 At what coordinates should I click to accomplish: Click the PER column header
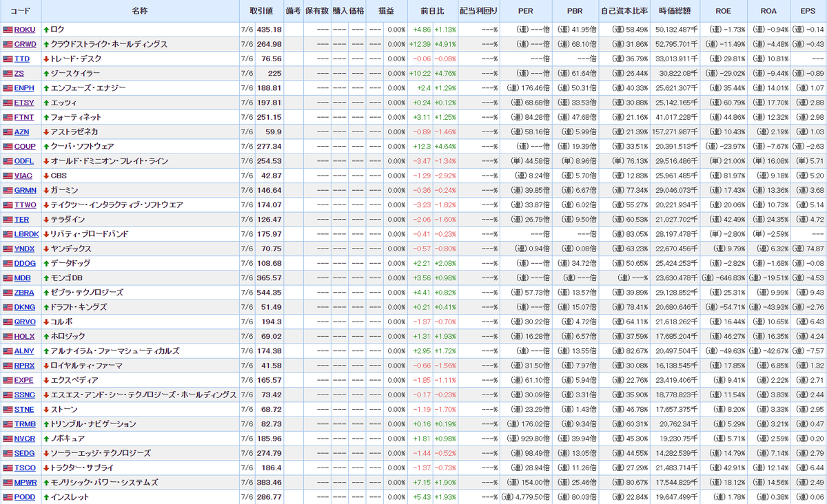click(x=526, y=11)
